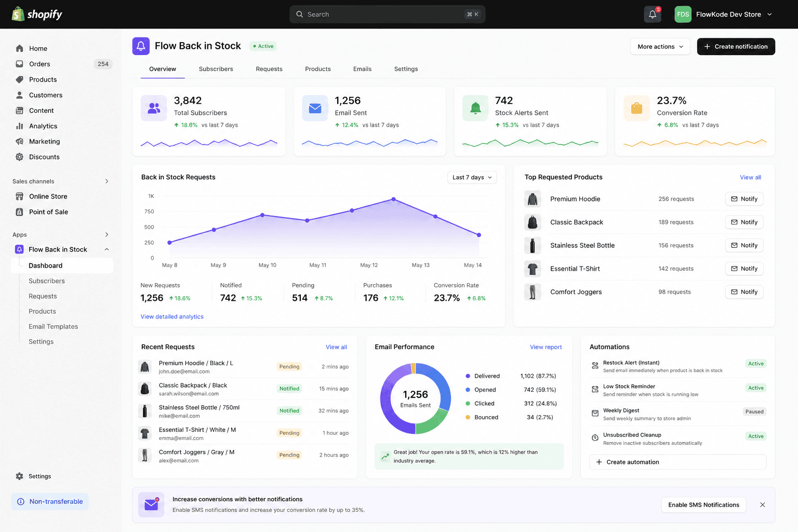This screenshot has height=532, width=798.
Task: Notify subscribers for Stainless Steel Bottle
Action: tap(744, 245)
